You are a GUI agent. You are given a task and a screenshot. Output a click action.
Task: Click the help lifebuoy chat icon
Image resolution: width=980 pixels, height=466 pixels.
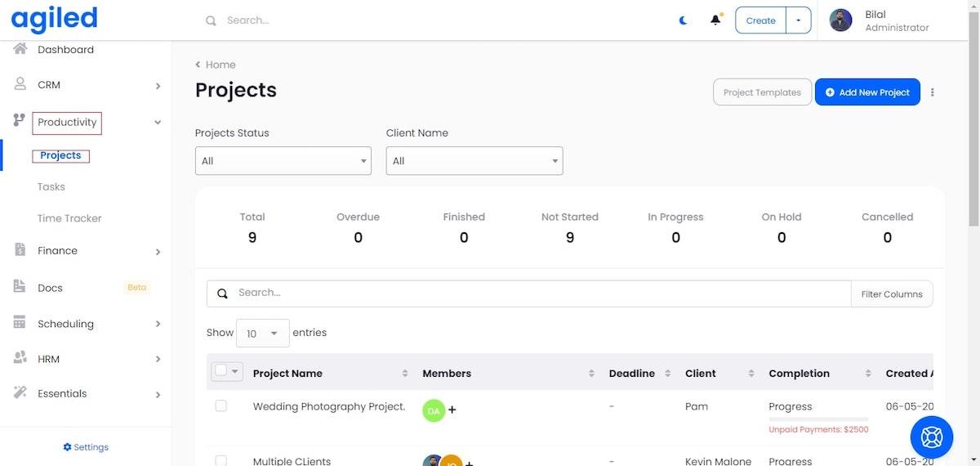931,437
